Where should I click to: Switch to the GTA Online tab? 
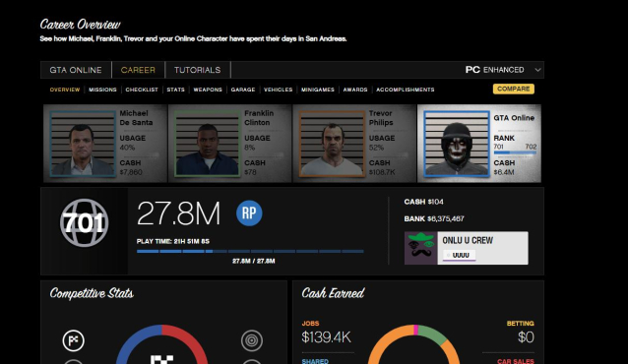pyautogui.click(x=76, y=70)
